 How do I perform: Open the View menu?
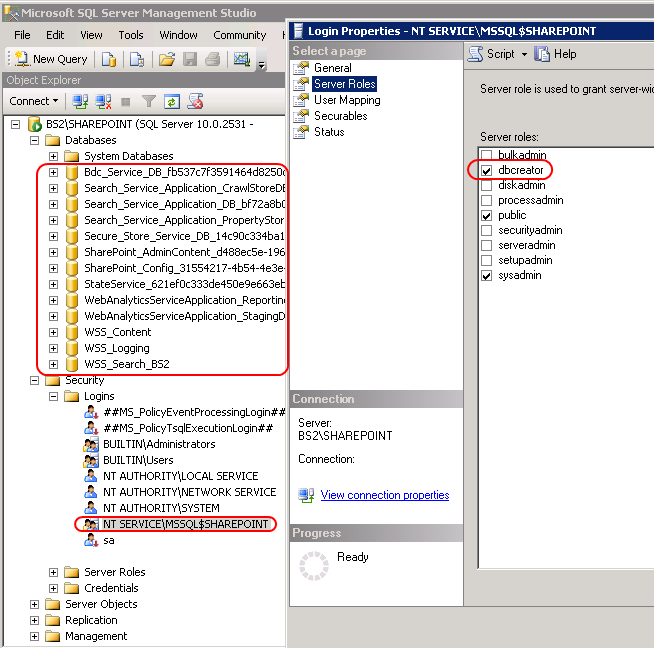pos(91,35)
